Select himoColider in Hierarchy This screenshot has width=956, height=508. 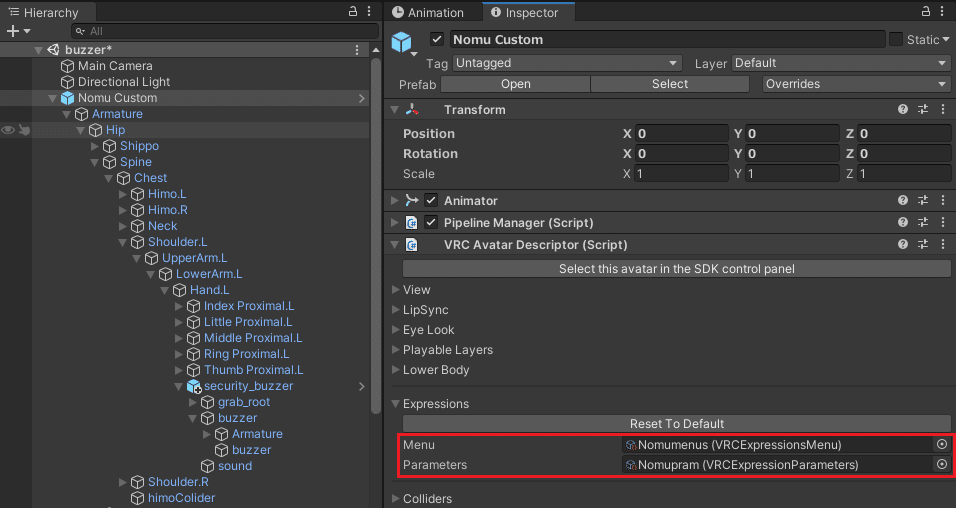click(181, 498)
